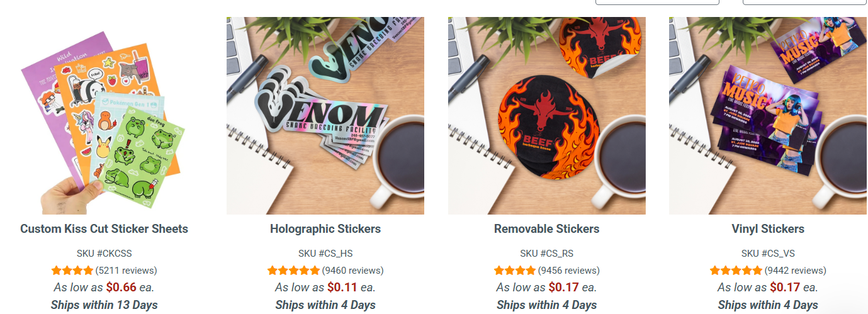This screenshot has height=314, width=868.
Task: Click the Custom Kiss Cut Sticker Sheets title
Action: tap(104, 229)
